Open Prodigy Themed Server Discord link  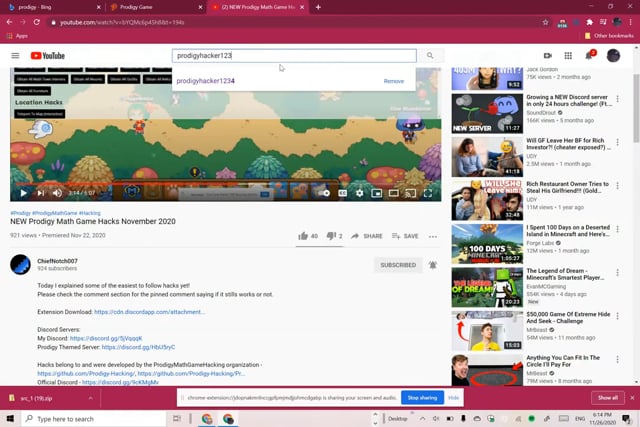[x=138, y=347]
